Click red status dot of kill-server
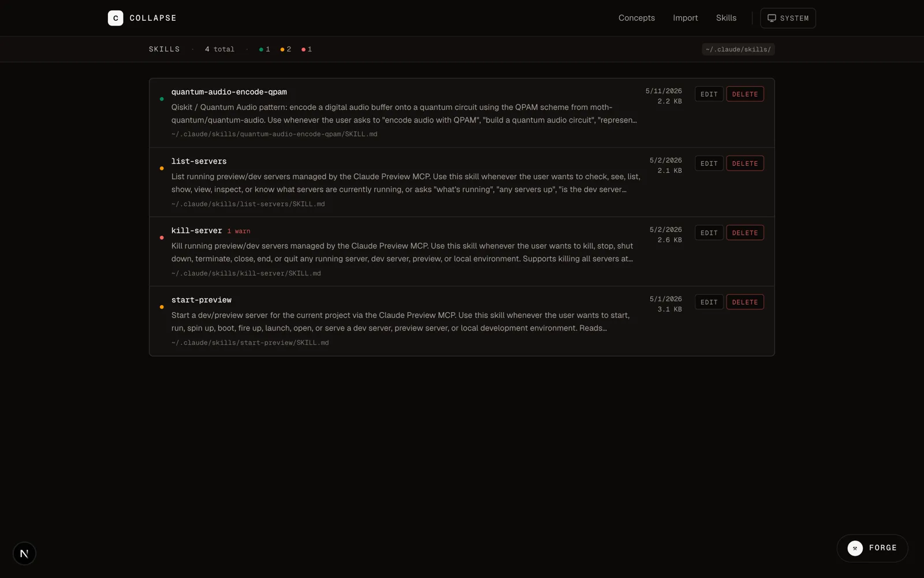924x578 pixels. (162, 238)
